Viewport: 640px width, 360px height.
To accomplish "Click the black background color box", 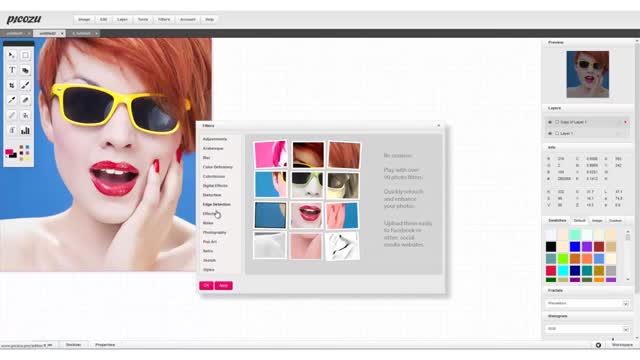I will (13, 155).
